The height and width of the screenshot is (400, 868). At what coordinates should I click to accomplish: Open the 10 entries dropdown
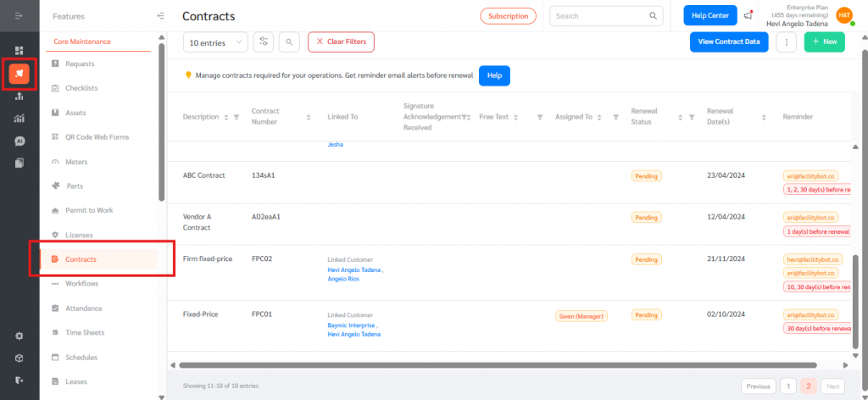click(x=215, y=42)
